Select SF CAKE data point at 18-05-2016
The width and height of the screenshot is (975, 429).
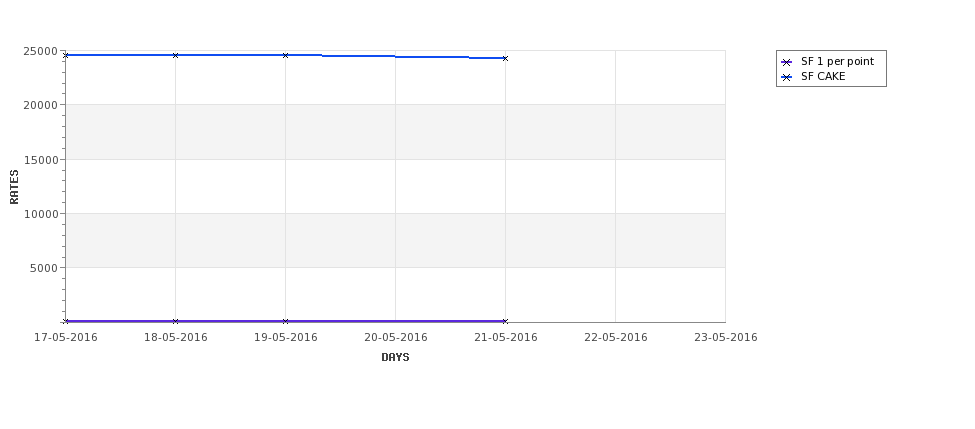(175, 55)
